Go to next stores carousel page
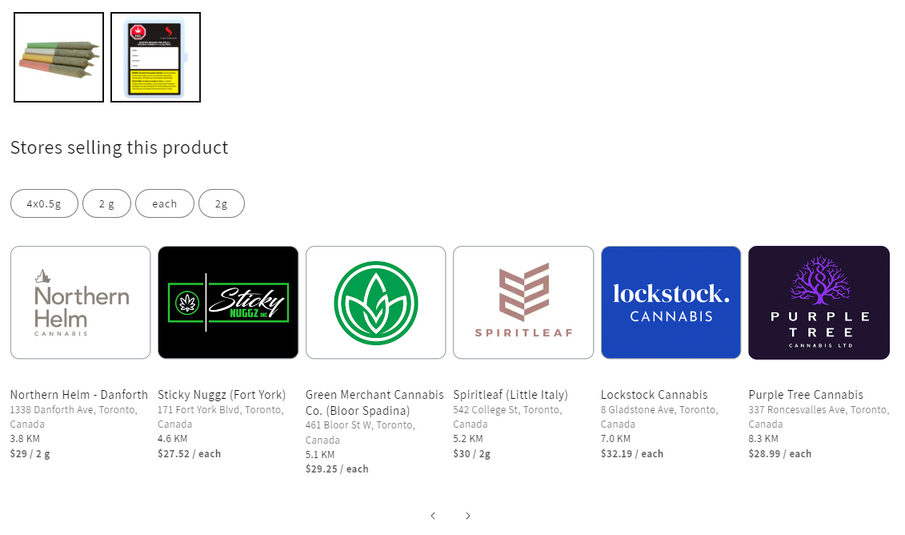The height and width of the screenshot is (535, 905). (468, 516)
